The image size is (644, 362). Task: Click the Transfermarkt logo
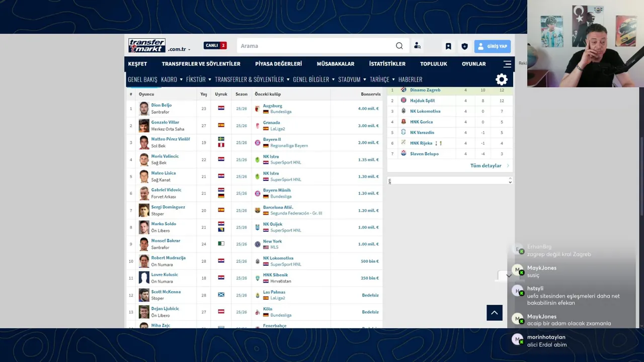click(146, 46)
